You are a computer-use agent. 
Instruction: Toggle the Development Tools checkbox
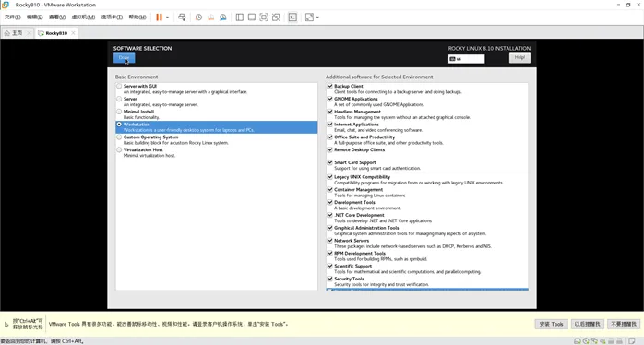[329, 202]
